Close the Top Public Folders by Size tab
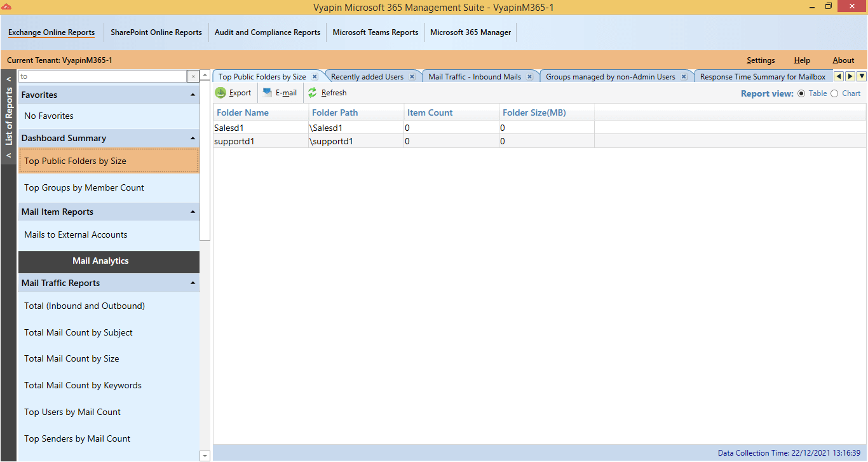The image size is (868, 462). click(x=315, y=77)
